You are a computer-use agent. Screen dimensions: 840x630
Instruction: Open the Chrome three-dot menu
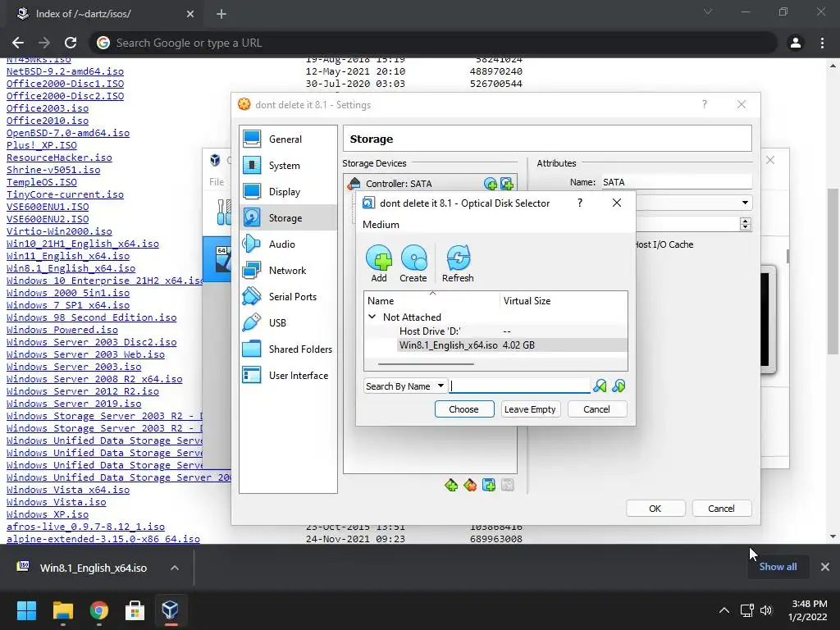point(822,43)
